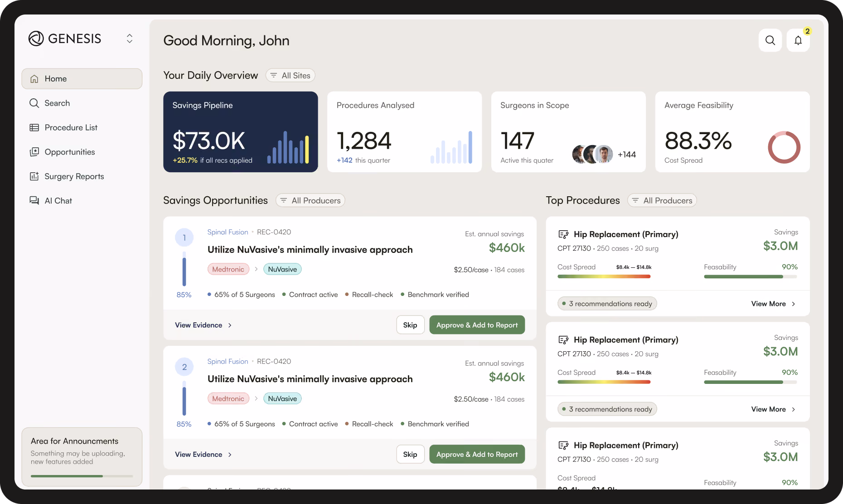Click the Surgery Reports chart icon
Screen dimensions: 843x504
(x=34, y=176)
